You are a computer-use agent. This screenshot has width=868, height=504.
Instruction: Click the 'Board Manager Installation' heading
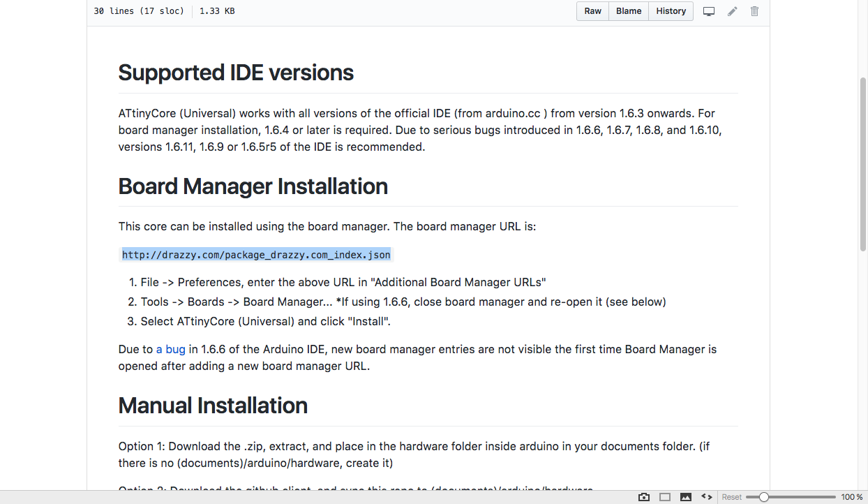(253, 186)
